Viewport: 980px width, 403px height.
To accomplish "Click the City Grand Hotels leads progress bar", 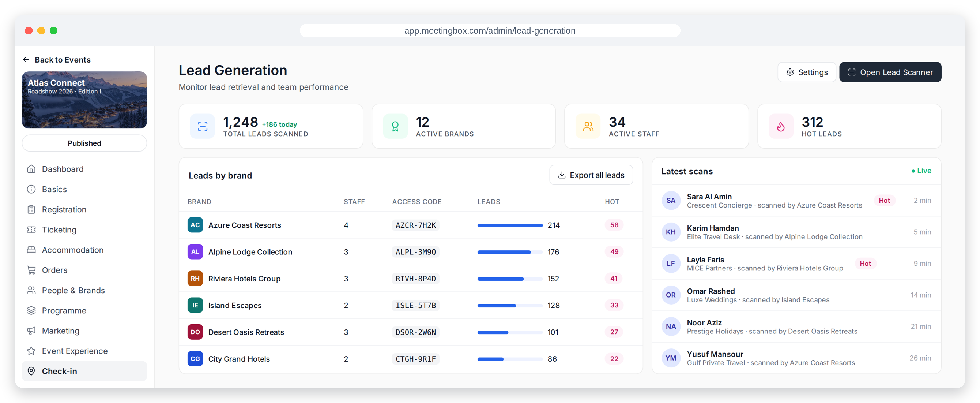I will [510, 359].
